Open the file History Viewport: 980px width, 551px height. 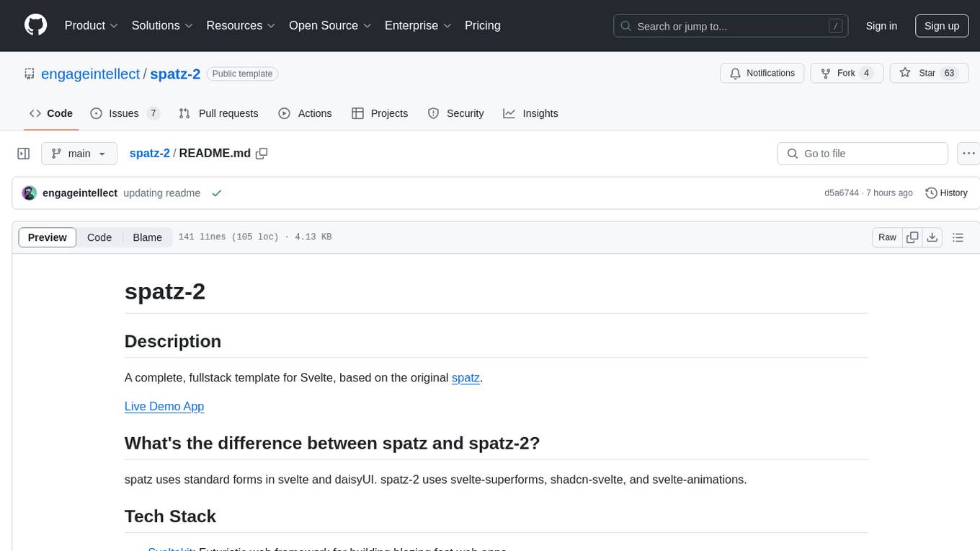(946, 193)
